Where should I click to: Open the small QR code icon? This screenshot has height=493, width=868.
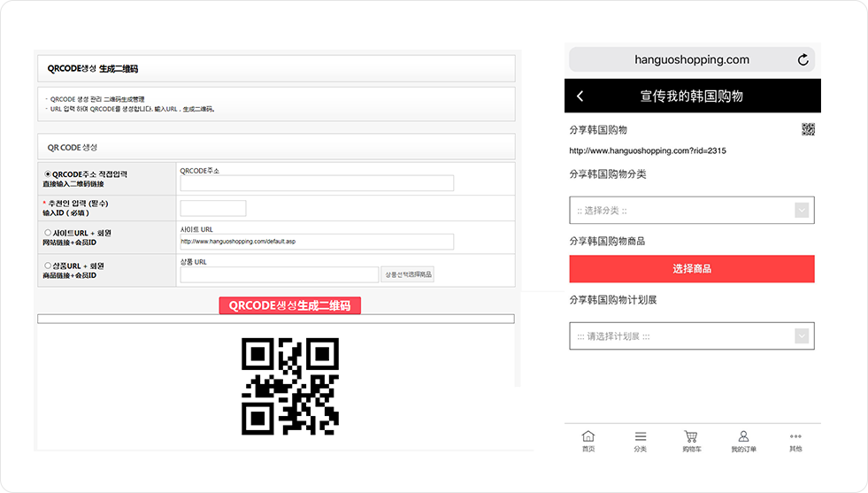808,129
